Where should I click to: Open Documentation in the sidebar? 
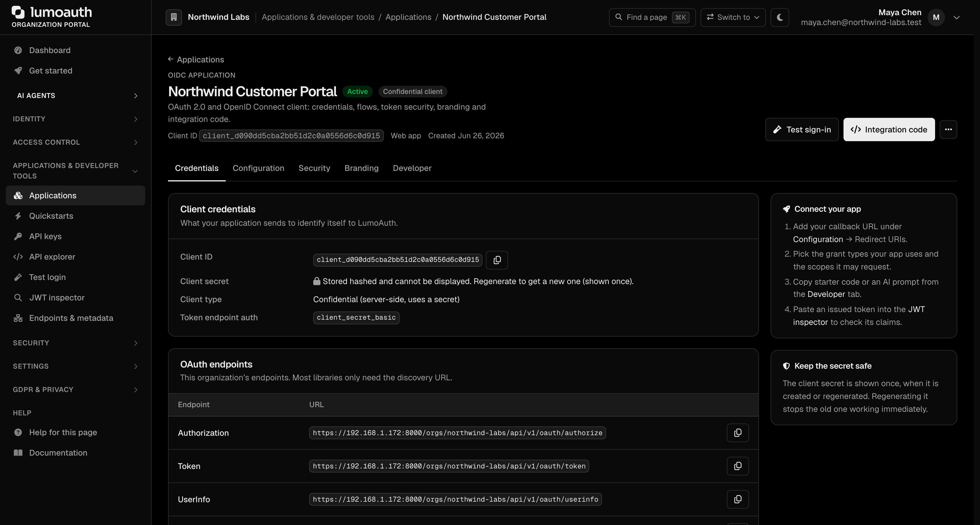tap(75, 453)
